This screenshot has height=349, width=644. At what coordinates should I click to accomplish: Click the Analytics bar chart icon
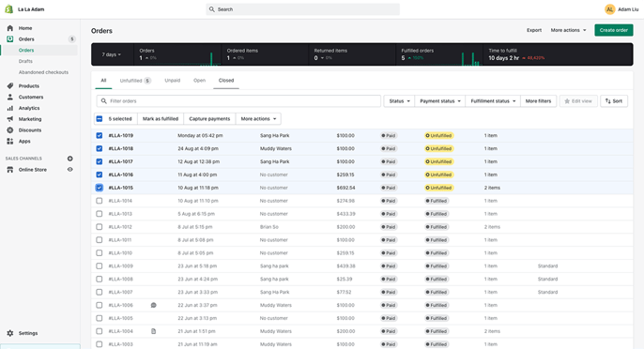tap(9, 108)
